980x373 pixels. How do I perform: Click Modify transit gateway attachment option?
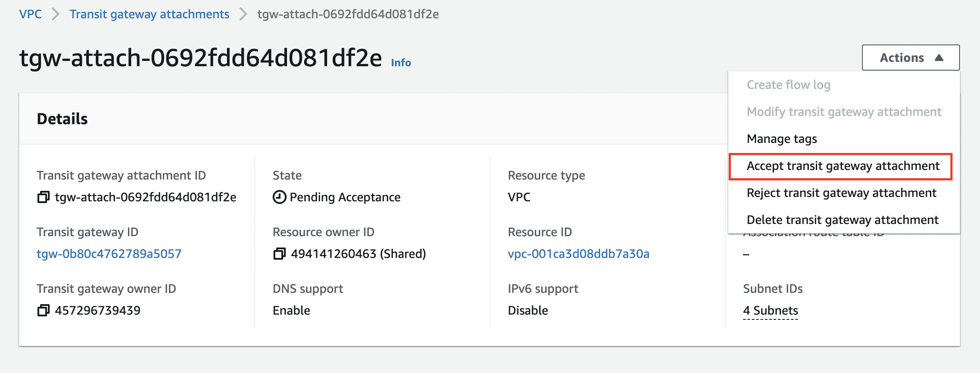[844, 112]
